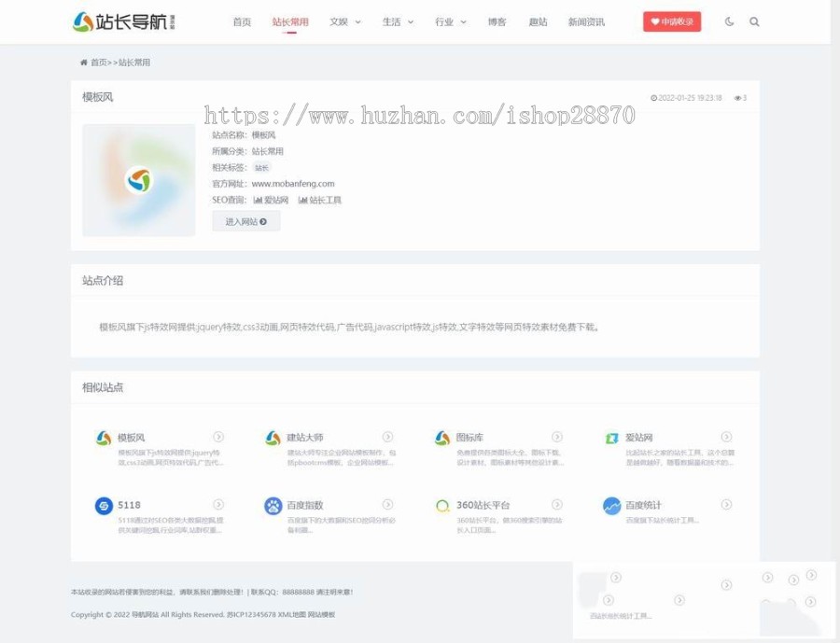Viewport: 840px width, 643px height.
Task: Open 爱站网 SEO query link
Action: [x=276, y=200]
